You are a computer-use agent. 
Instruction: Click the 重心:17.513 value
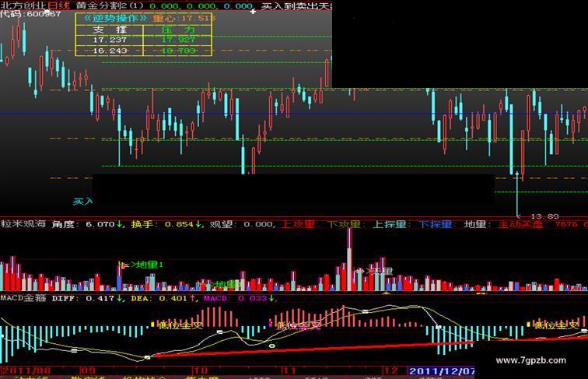coord(184,18)
